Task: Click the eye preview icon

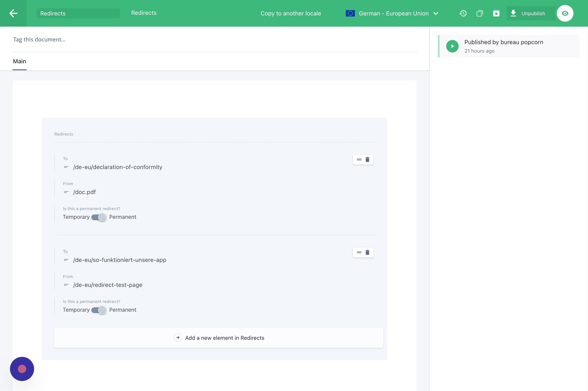Action: pyautogui.click(x=565, y=13)
